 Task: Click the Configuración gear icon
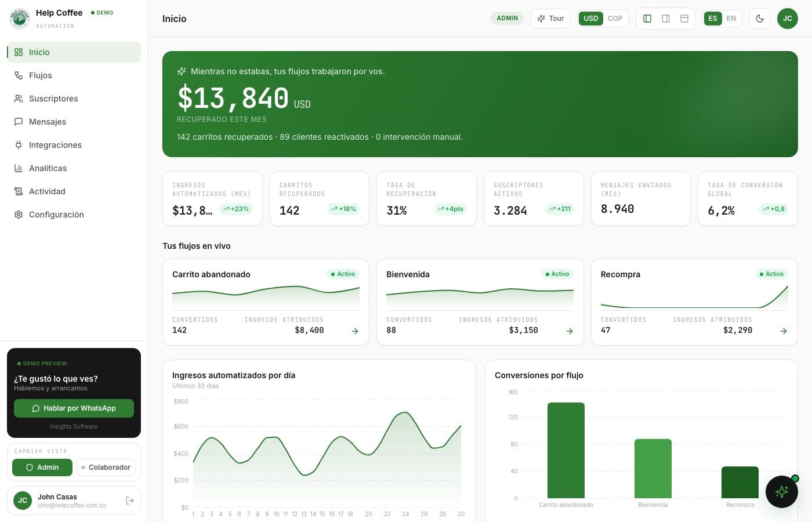point(19,215)
